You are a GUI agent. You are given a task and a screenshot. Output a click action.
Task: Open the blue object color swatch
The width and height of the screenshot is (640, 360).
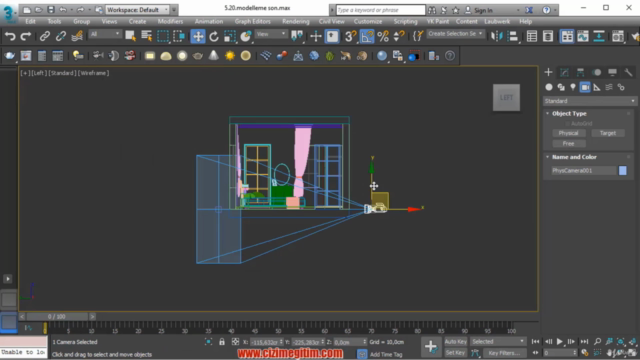(622, 171)
